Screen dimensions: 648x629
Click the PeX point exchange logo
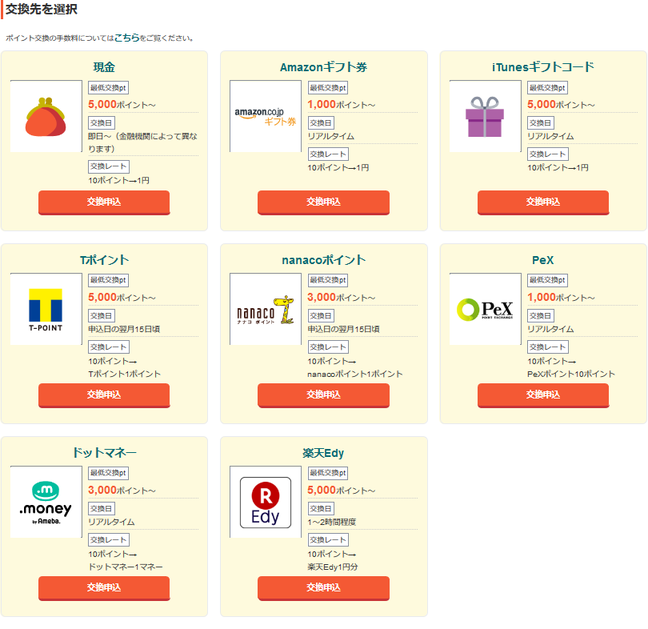pos(485,309)
